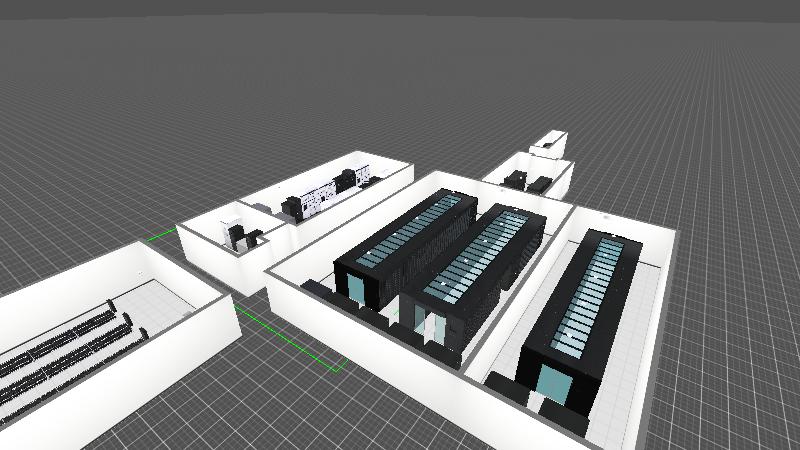Click black equipment in the small back-right room
Viewport: 800px width, 450px height.
[x=526, y=181]
